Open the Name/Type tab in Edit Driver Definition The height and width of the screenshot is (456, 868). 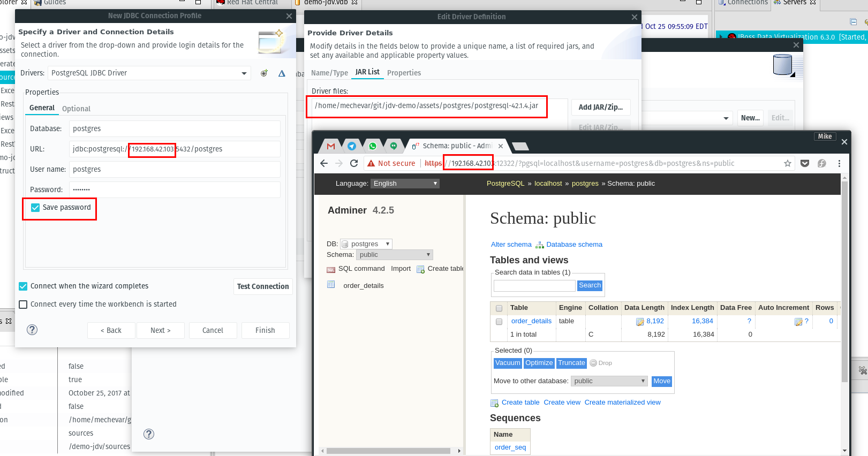click(x=329, y=73)
